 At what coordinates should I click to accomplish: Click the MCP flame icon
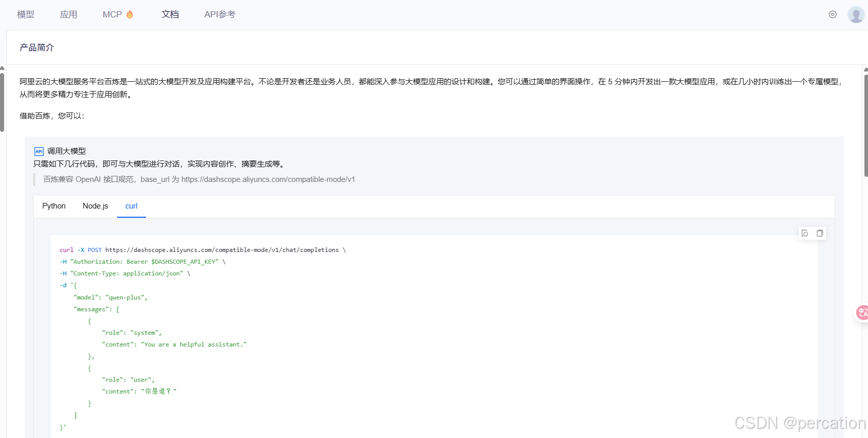pyautogui.click(x=130, y=14)
